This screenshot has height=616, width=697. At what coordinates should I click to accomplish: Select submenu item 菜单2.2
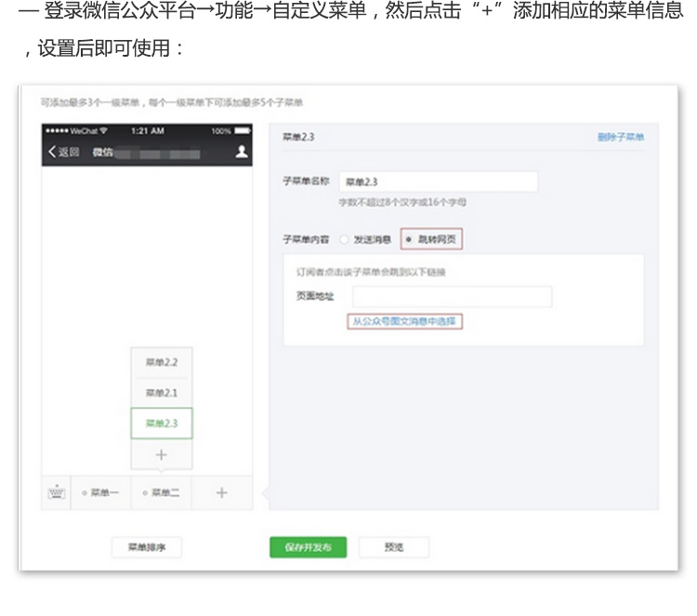pos(161,362)
